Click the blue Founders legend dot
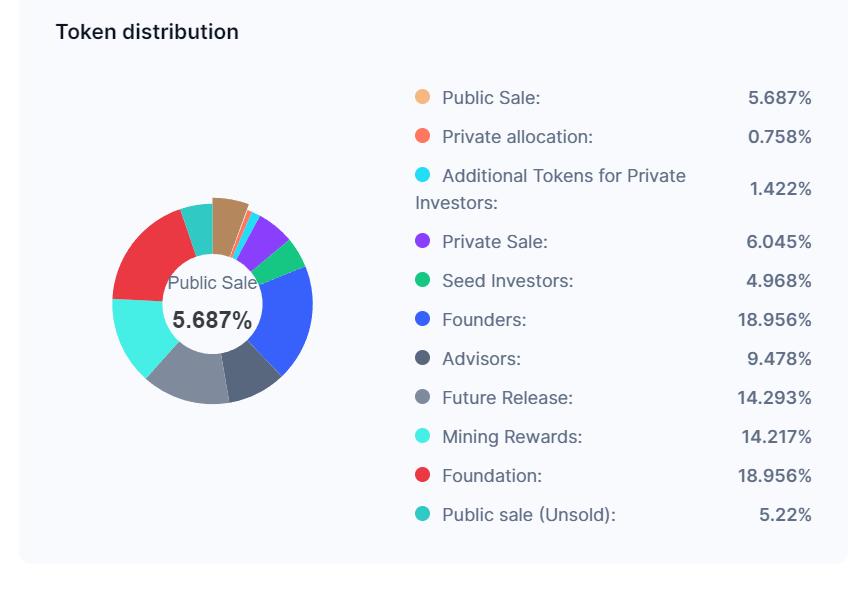The height and width of the screenshot is (601, 867). [x=422, y=319]
